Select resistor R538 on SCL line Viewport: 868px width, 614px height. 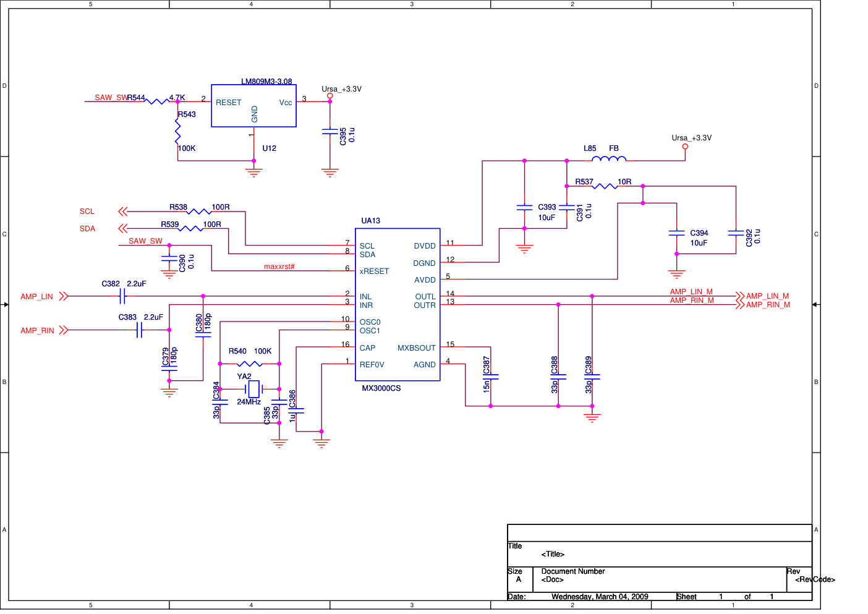point(199,211)
